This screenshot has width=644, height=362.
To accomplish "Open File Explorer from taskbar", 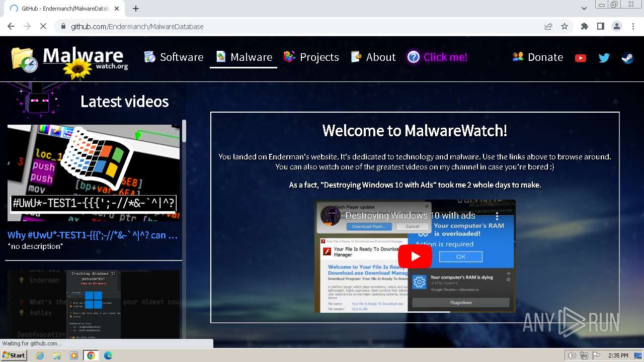I will 57,355.
